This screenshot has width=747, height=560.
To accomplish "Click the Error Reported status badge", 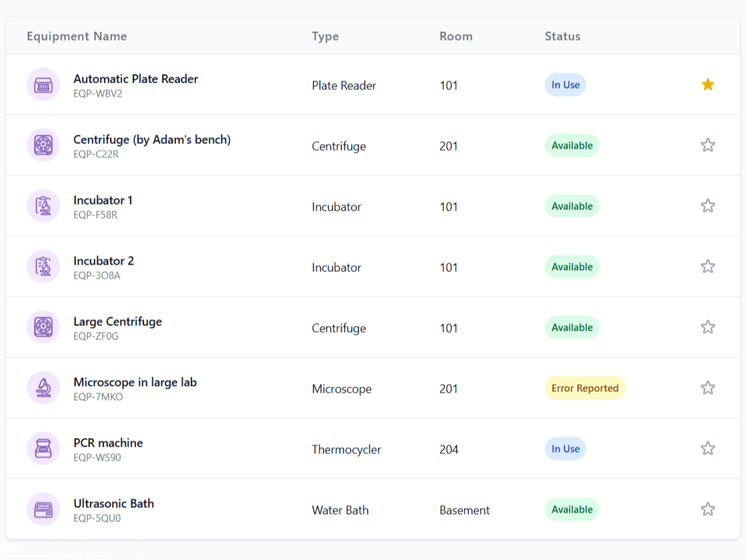I will (585, 388).
